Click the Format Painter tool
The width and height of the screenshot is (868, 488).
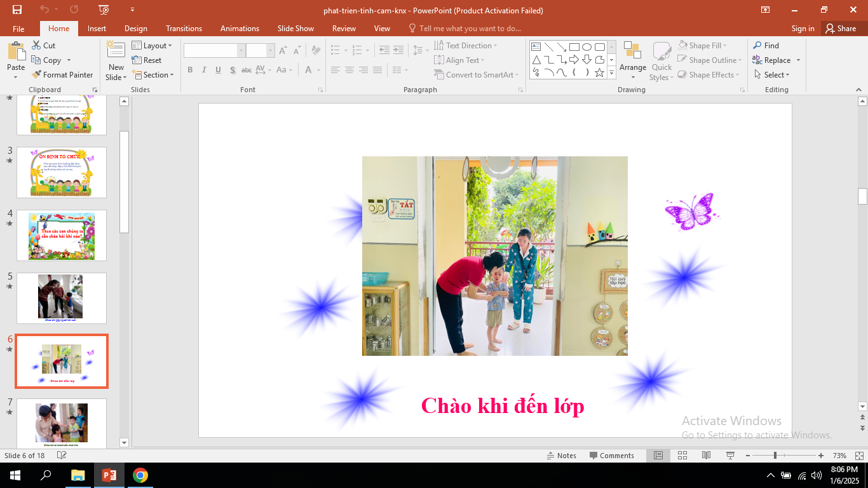pos(62,75)
